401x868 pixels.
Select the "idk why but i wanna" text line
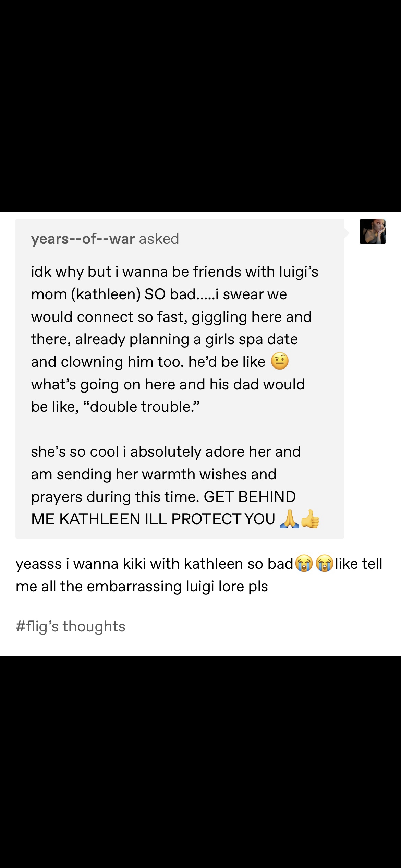click(175, 272)
